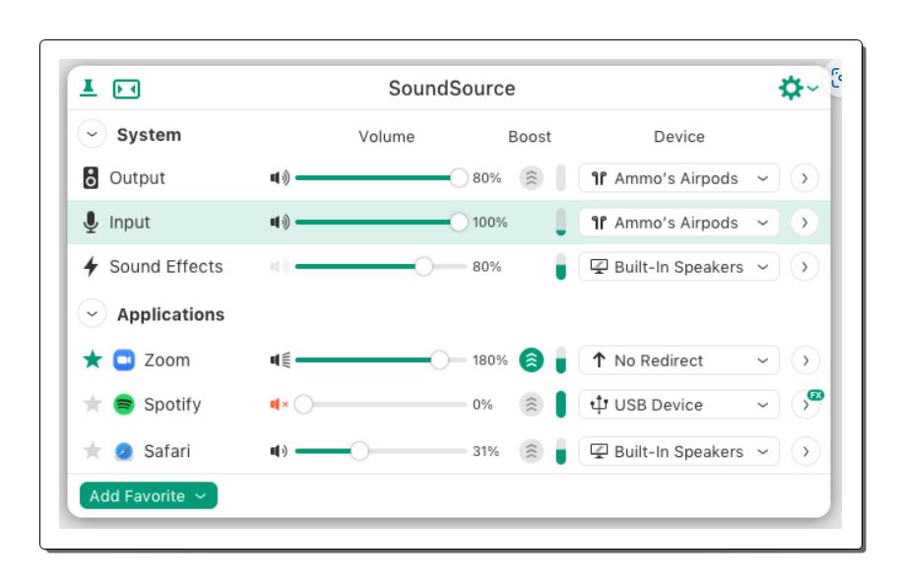Click the Output speaker device icon
The width and height of the screenshot is (901, 588).
[x=91, y=177]
